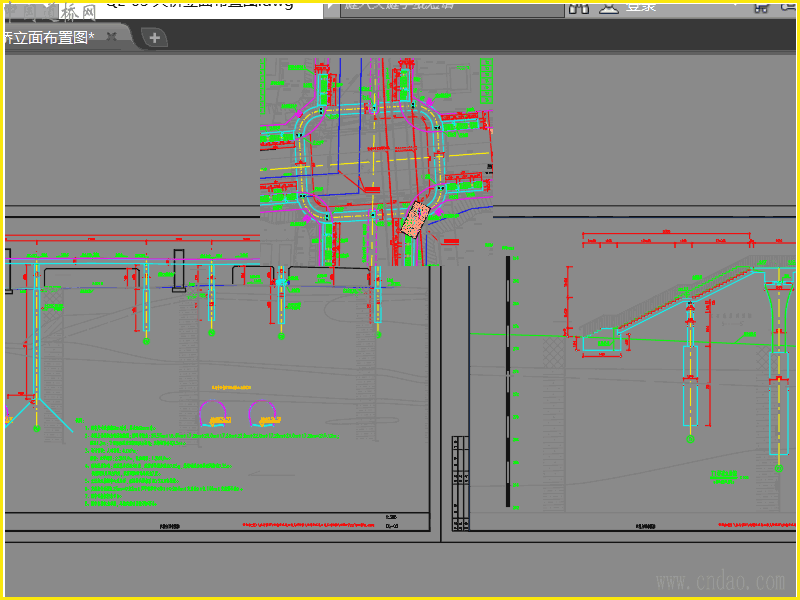This screenshot has width=800, height=600.
Task: Select the green label text in right elevation
Action: pyautogui.click(x=725, y=477)
